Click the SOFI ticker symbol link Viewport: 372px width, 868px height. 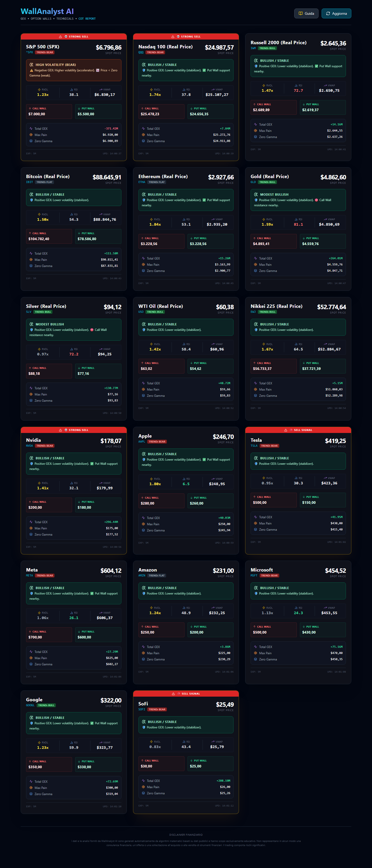click(142, 709)
